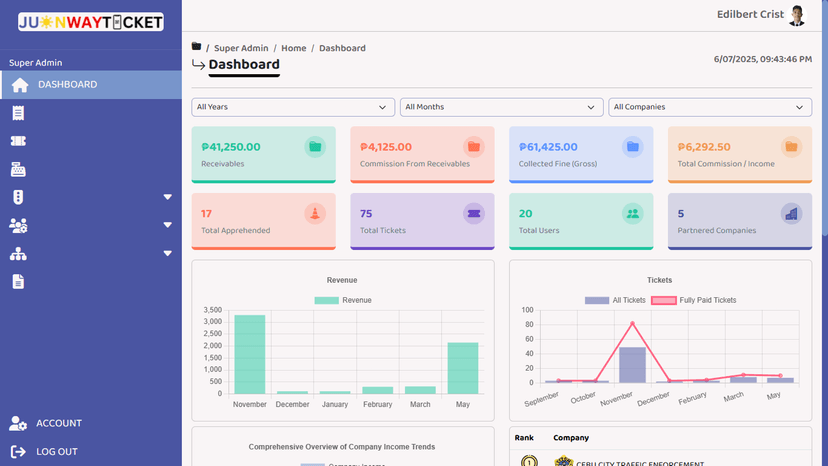Viewport: 828px width, 466px height.
Task: Open the receipt icon in sidebar
Action: [x=18, y=113]
